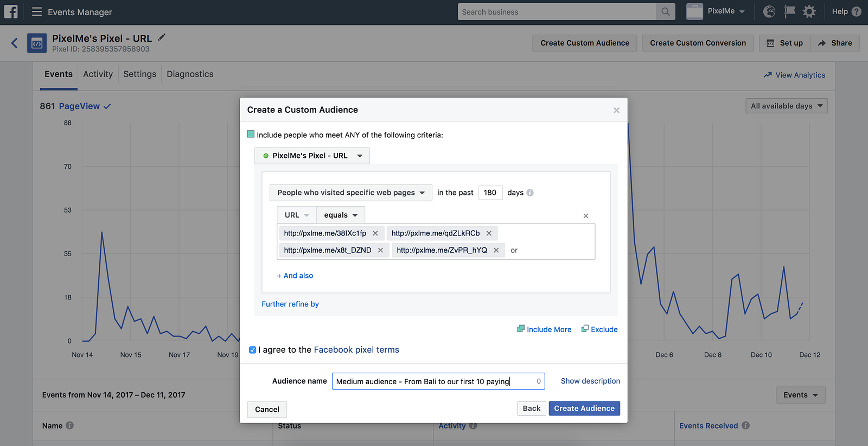
Task: Click the blue Create Audience button
Action: pos(584,408)
